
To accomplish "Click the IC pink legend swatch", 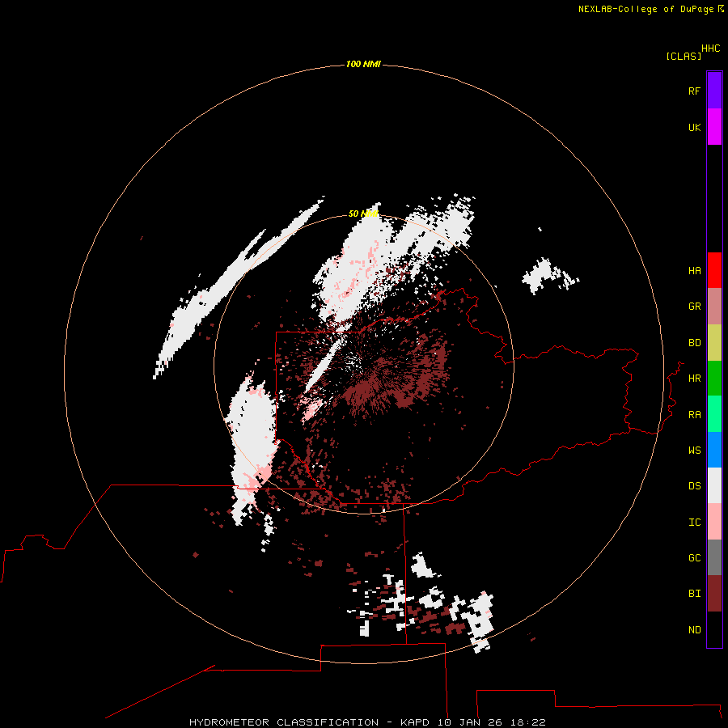I will 714,522.
